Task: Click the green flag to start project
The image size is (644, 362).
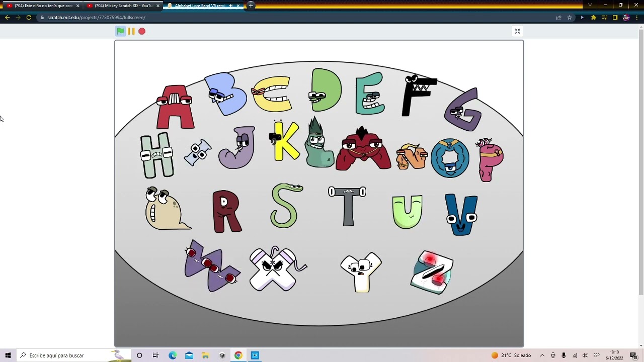Action: pyautogui.click(x=120, y=31)
